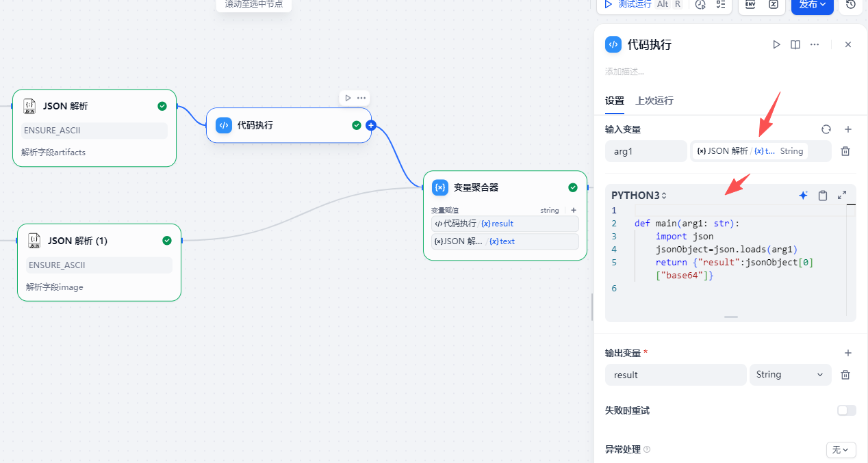Viewport: 868px width, 463px height.
Task: Switch to the 设置 tab
Action: (615, 101)
